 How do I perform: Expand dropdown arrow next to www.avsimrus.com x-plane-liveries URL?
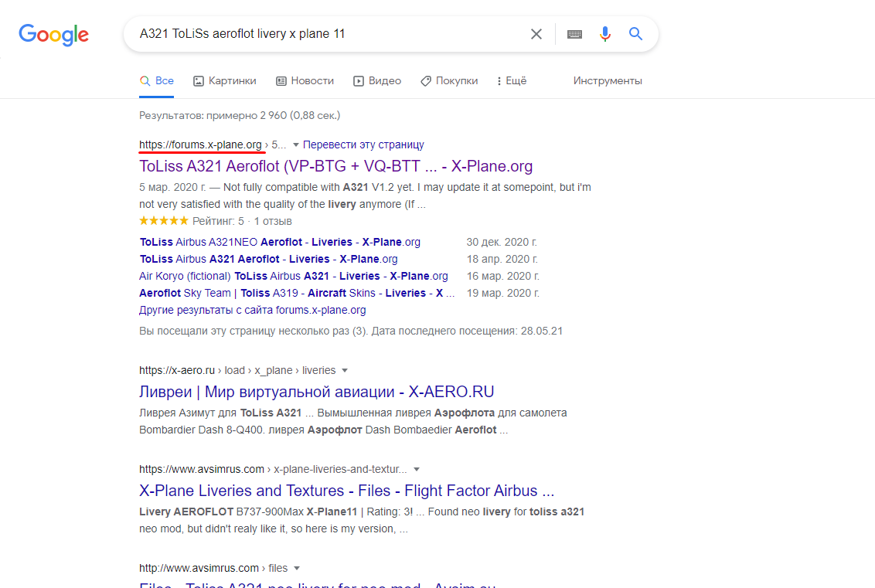417,469
